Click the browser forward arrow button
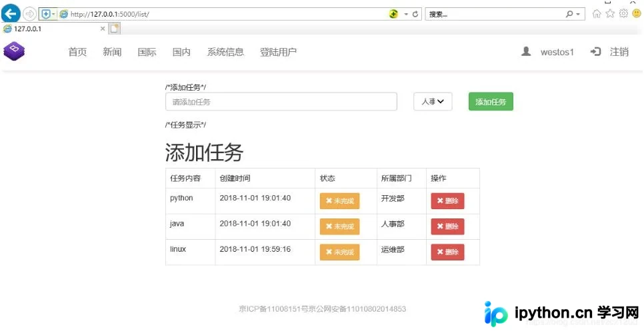This screenshot has width=644, height=333. point(29,14)
